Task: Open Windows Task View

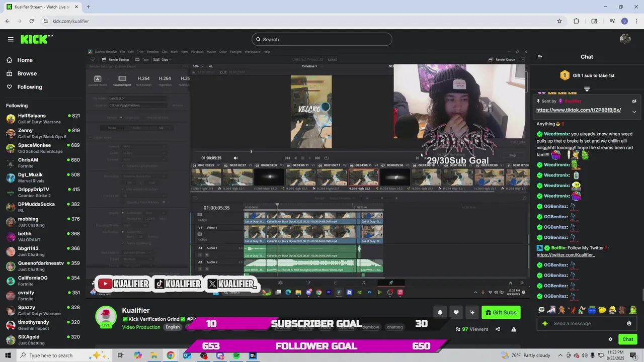Action: click(x=121, y=355)
